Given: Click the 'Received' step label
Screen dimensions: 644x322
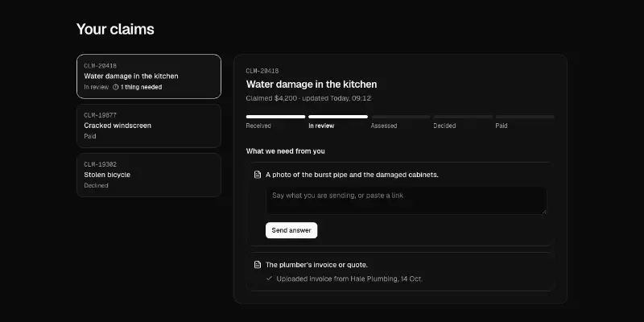Looking at the screenshot, I should coord(258,126).
